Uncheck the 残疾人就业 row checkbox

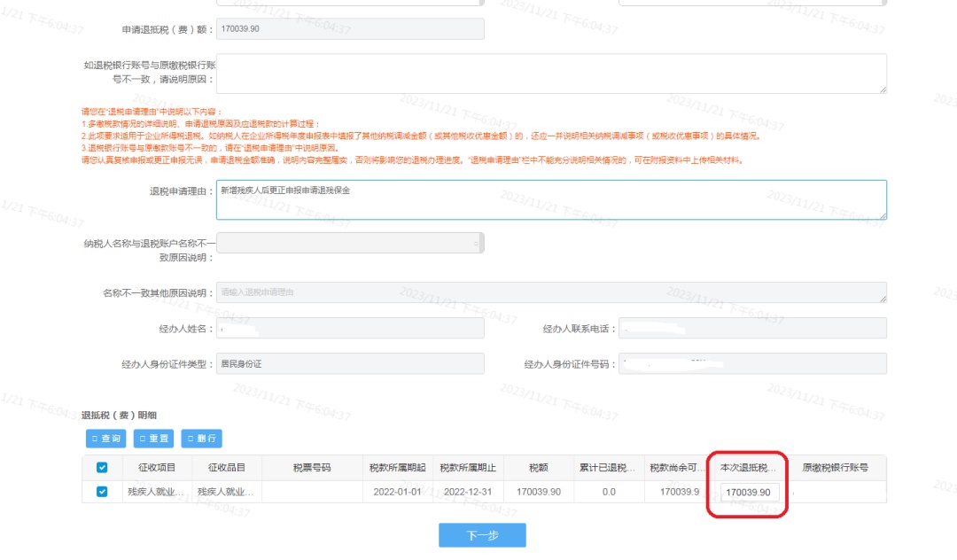102,492
